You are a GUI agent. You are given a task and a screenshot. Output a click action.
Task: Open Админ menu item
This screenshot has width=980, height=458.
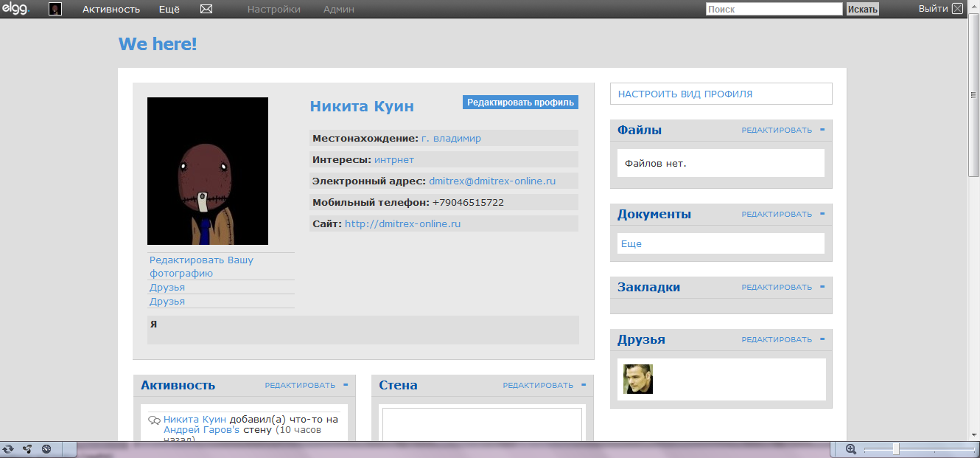pyautogui.click(x=339, y=10)
